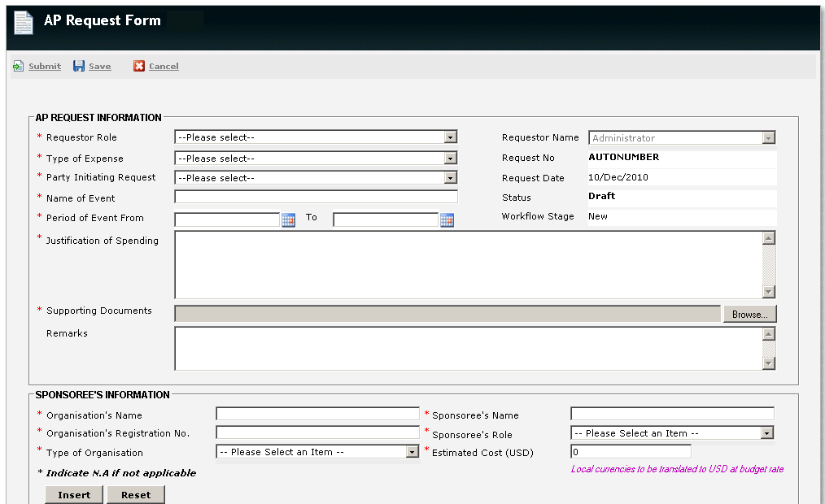This screenshot has height=504, width=825.
Task: Click the pink local currencies note
Action: (677, 469)
